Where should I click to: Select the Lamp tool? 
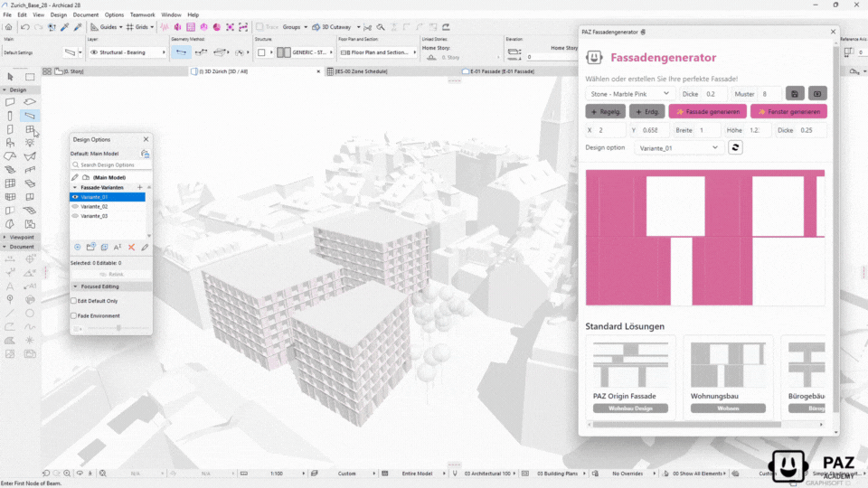click(x=30, y=143)
